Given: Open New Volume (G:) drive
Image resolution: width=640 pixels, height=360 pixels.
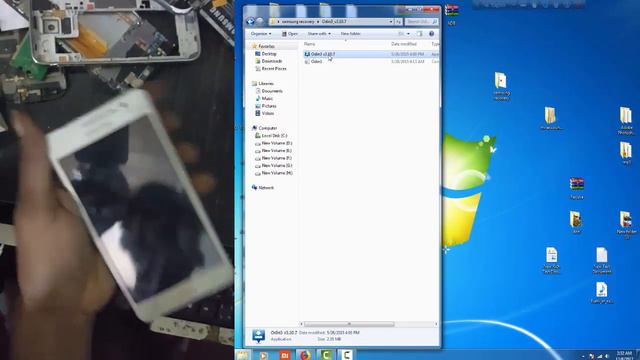Looking at the screenshot, I should click(276, 165).
